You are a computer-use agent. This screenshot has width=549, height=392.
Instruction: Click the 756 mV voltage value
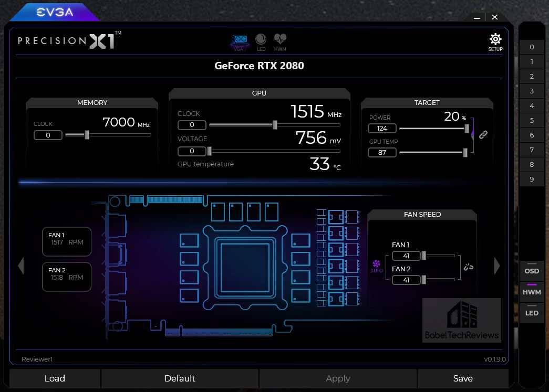click(x=318, y=138)
